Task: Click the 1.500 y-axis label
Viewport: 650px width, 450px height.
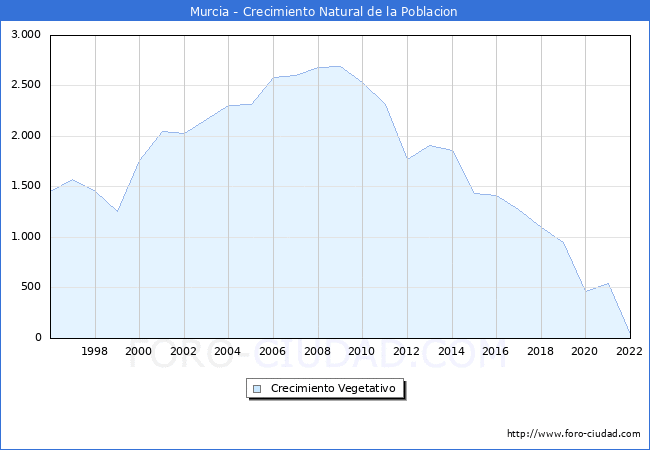Action: 26,186
